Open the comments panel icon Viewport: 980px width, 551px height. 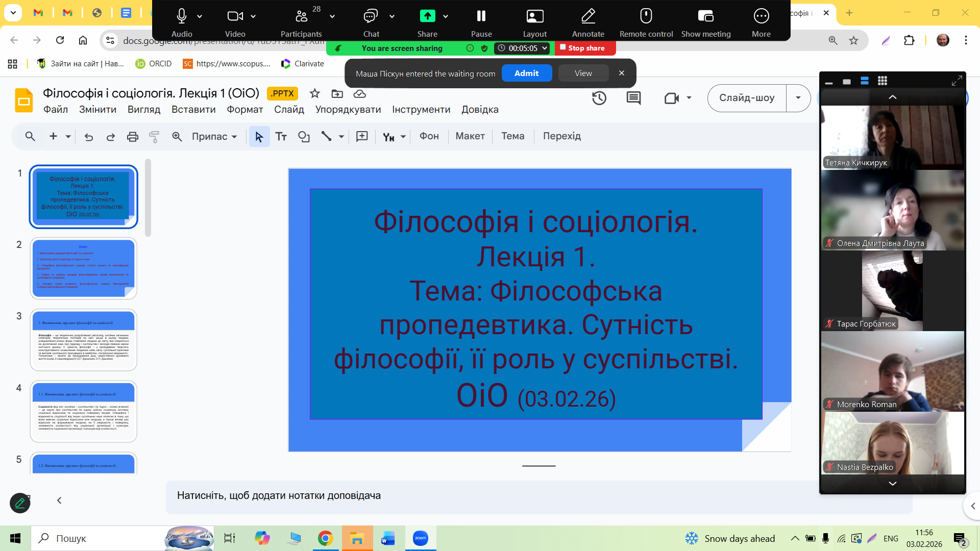click(x=633, y=98)
